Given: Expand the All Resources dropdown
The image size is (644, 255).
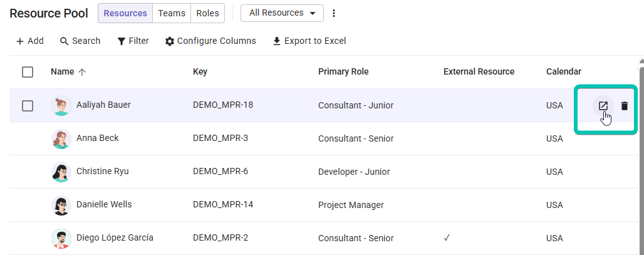Looking at the screenshot, I should tap(282, 13).
